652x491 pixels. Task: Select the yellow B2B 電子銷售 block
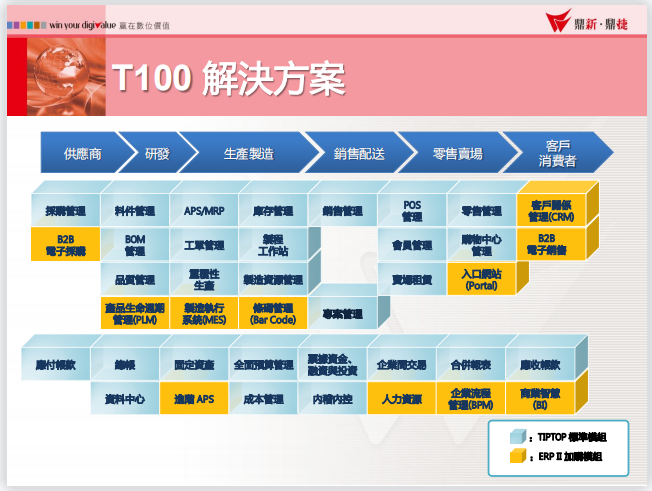click(551, 244)
